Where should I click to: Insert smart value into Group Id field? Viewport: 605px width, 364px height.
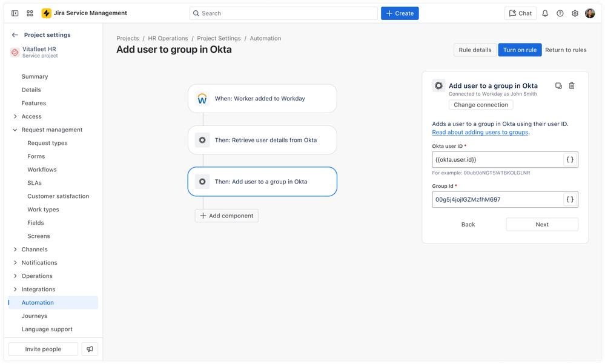click(x=569, y=199)
